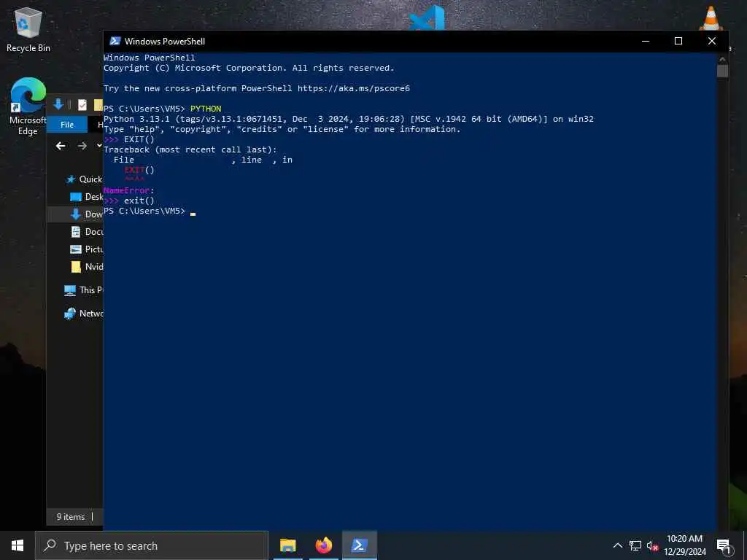Select Pictures in File Explorer sidebar
Image resolution: width=747 pixels, height=560 pixels.
(x=86, y=249)
